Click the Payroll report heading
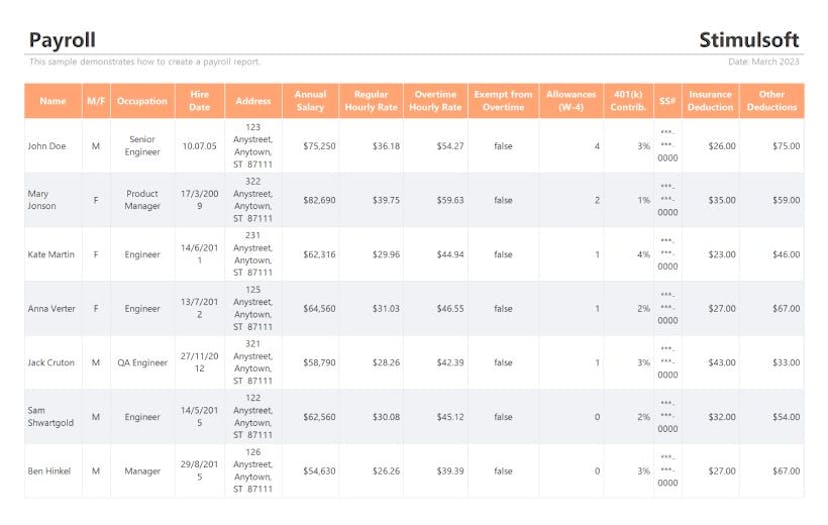828x525 pixels. (x=62, y=40)
